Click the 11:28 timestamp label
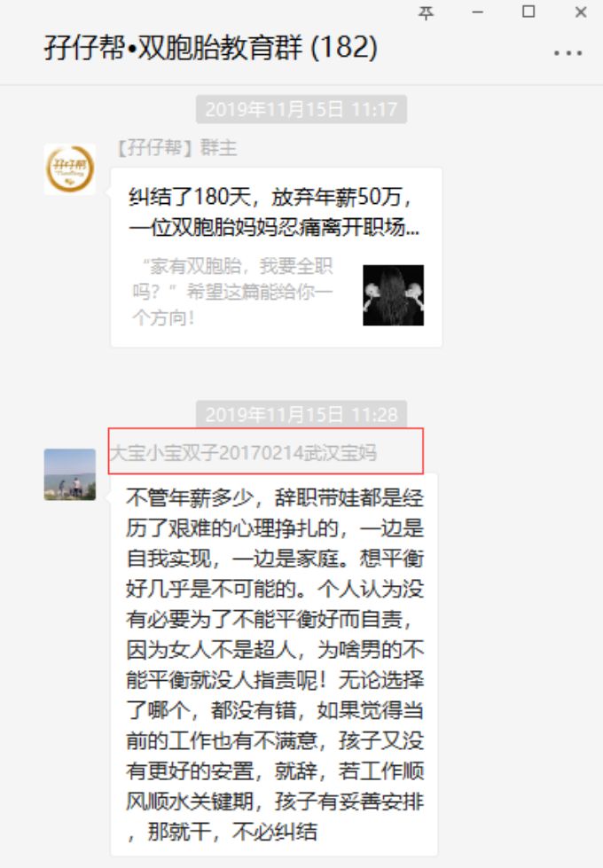The image size is (603, 868). [x=301, y=414]
